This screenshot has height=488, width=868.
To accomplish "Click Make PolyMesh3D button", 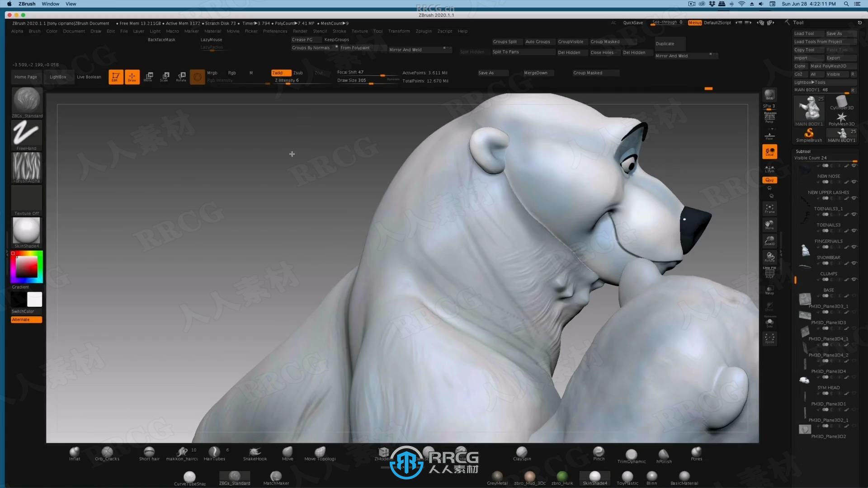I will (833, 66).
